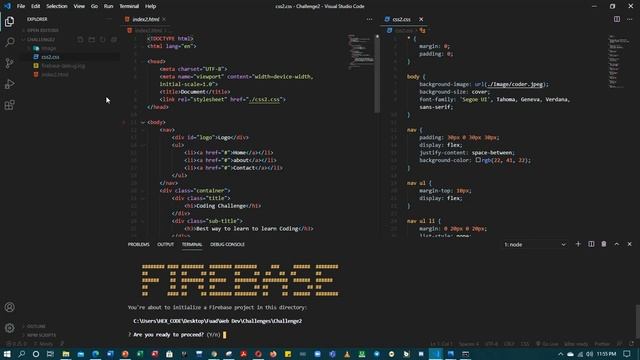The width and height of the screenshot is (640, 360).
Task: Click the clock showing 11:55 PM
Action: [606, 354]
